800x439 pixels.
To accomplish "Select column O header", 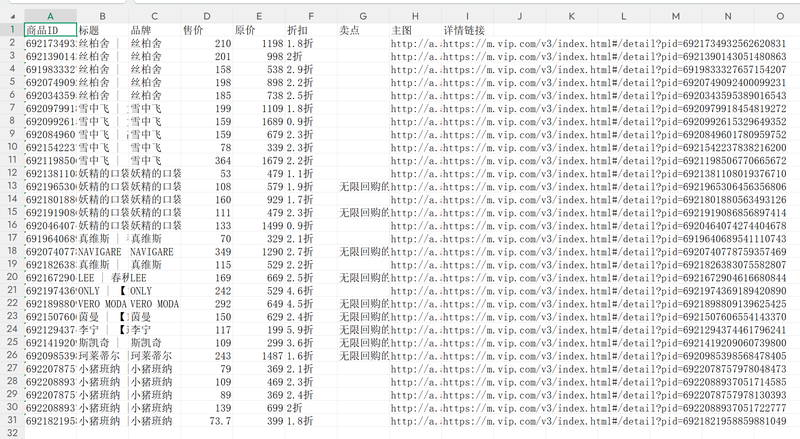I will [780, 16].
